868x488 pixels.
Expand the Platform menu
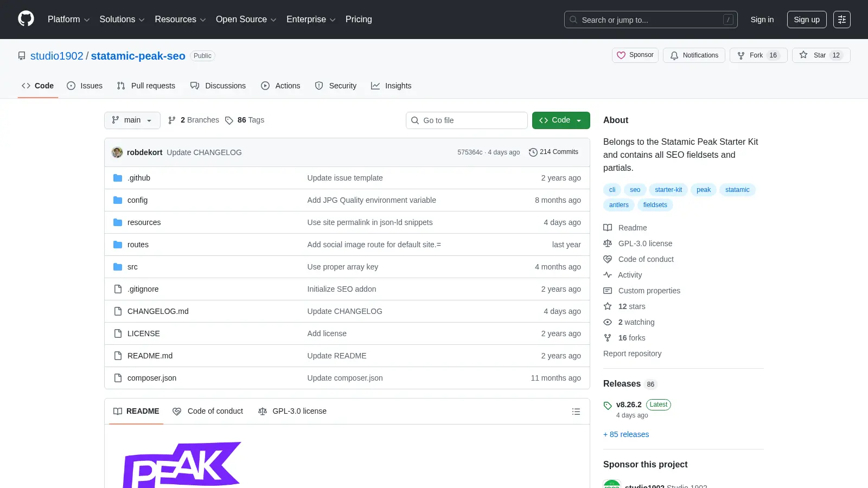(68, 20)
